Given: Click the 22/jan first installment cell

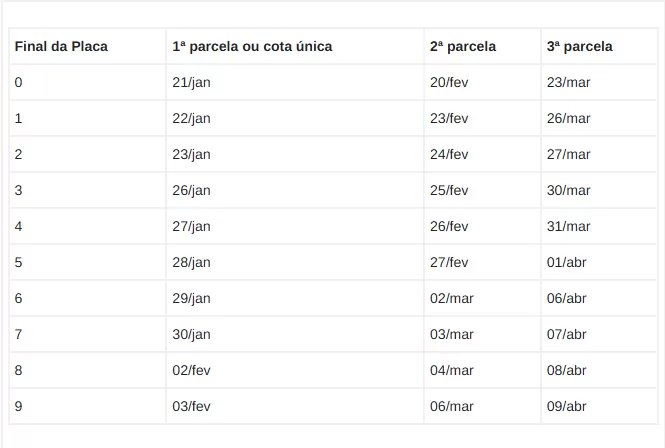Looking at the screenshot, I should pyautogui.click(x=191, y=118).
